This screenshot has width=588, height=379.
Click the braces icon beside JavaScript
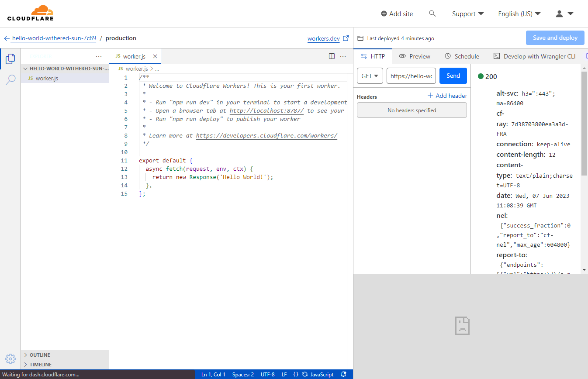pos(296,375)
